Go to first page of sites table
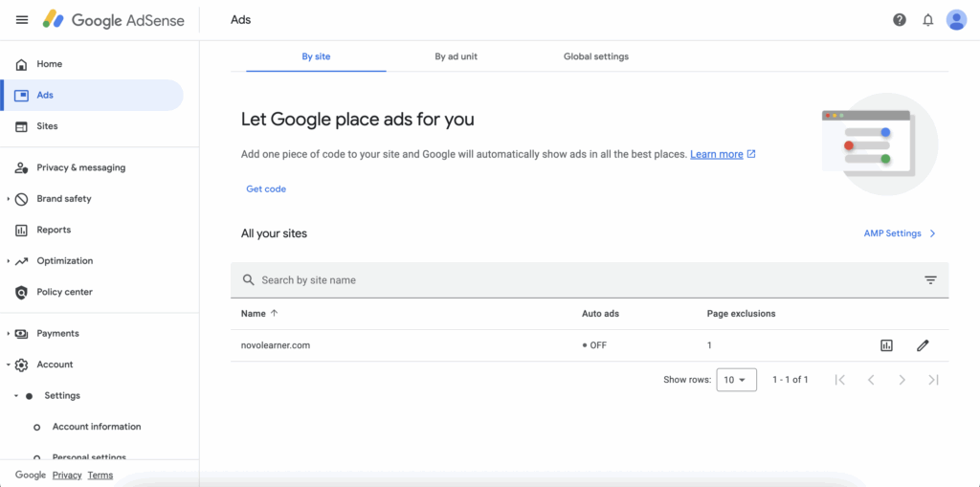This screenshot has height=487, width=980. (x=840, y=380)
